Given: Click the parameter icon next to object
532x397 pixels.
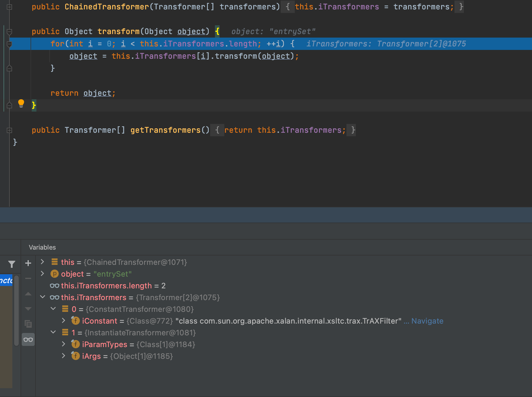Looking at the screenshot, I should click(54, 274).
